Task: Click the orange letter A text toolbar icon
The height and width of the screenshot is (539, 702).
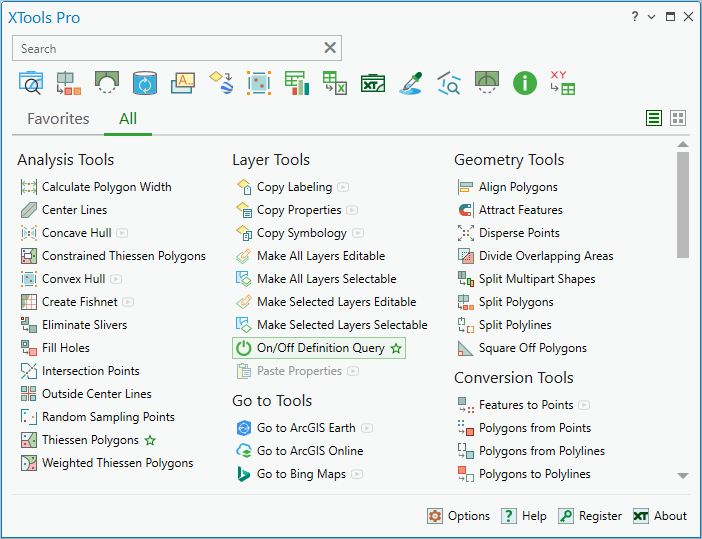Action: [183, 83]
